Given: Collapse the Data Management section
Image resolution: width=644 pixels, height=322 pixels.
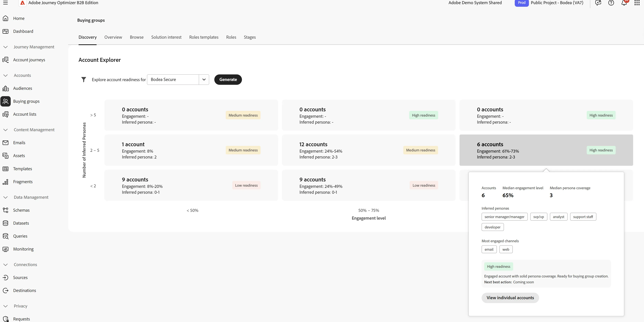Looking at the screenshot, I should pos(6,197).
